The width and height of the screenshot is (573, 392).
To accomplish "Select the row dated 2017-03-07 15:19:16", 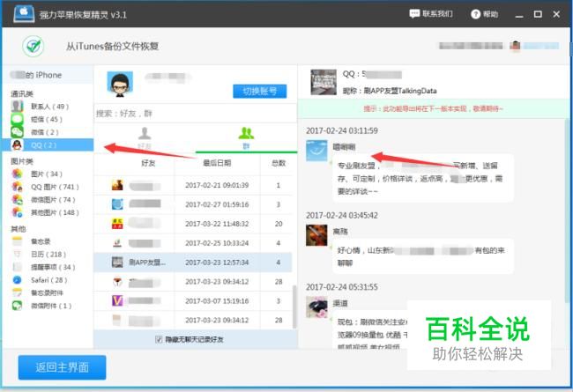I will tap(193, 301).
